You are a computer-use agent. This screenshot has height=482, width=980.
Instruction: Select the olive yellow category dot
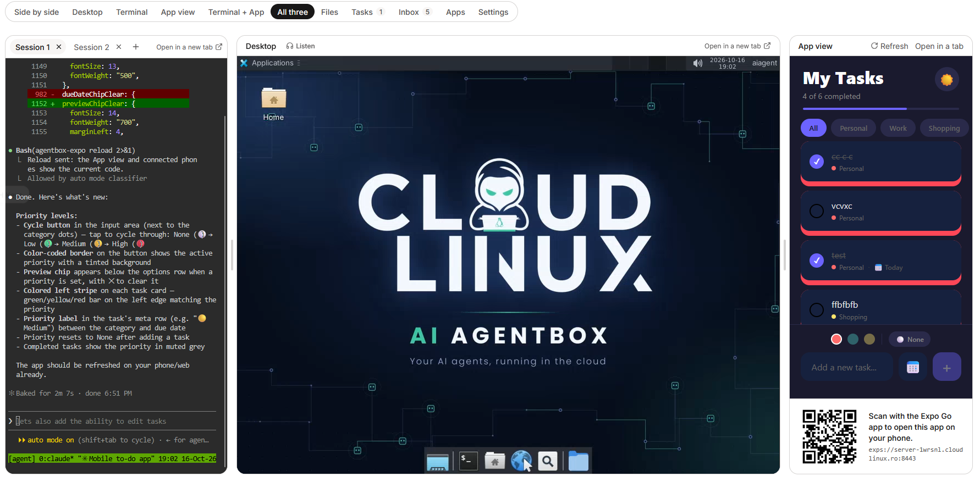point(869,339)
